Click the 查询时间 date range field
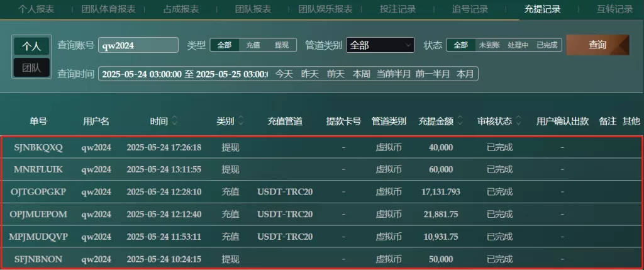 184,74
